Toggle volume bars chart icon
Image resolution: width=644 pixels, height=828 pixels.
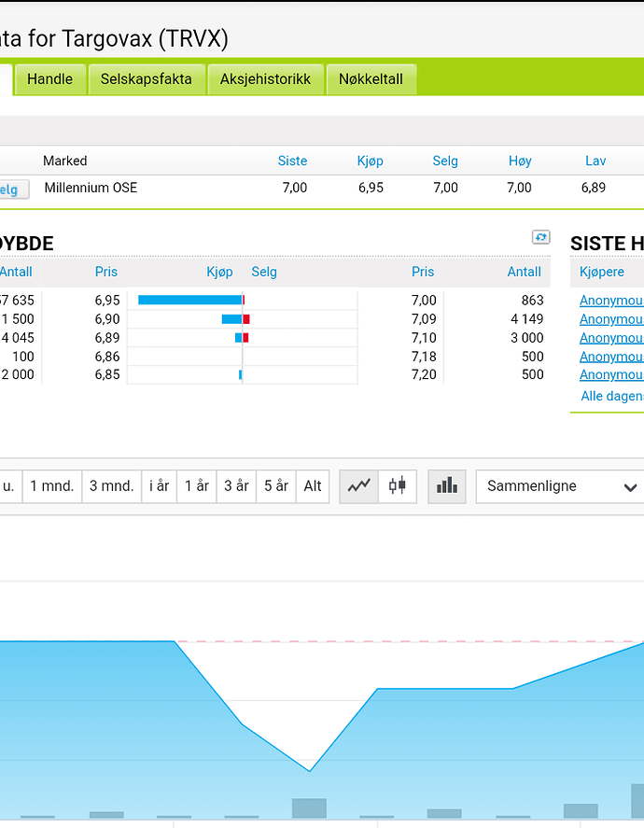click(x=448, y=485)
